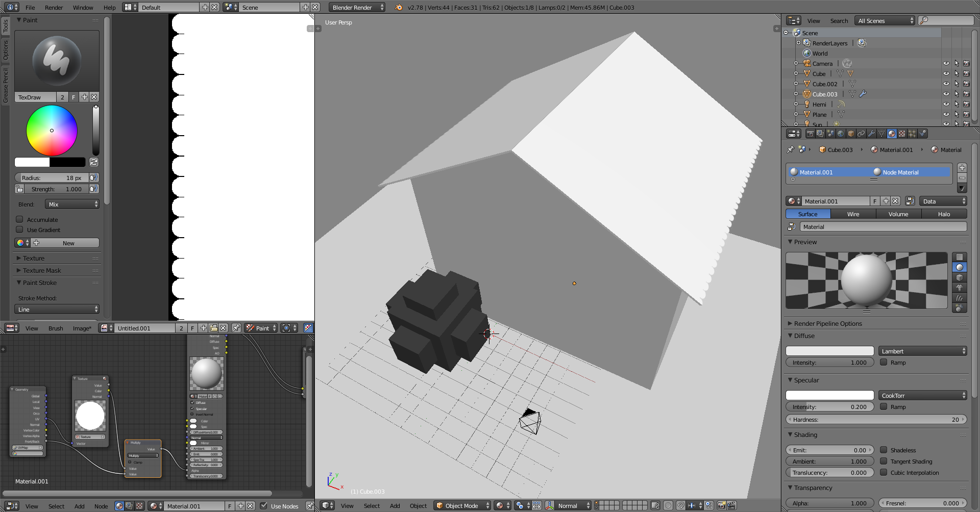Open the Constraints properties tab (chain icon)
Viewport: 980px width, 512px height.
861,134
